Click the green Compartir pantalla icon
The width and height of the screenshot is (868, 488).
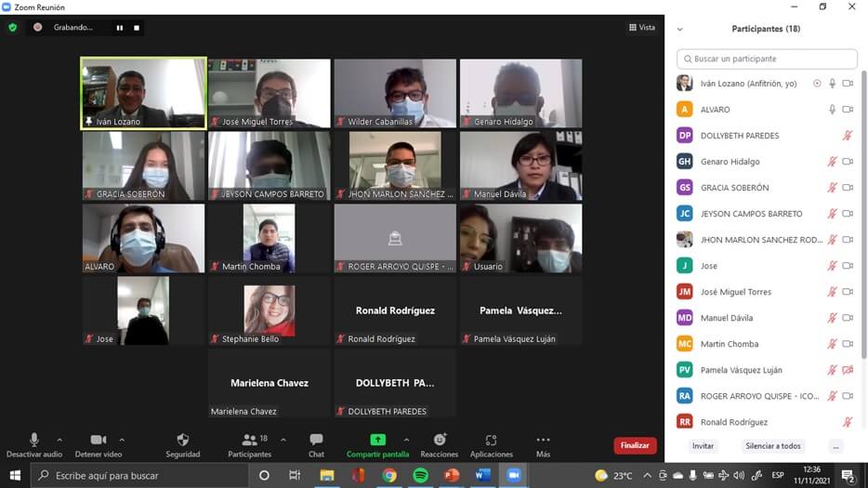[377, 440]
